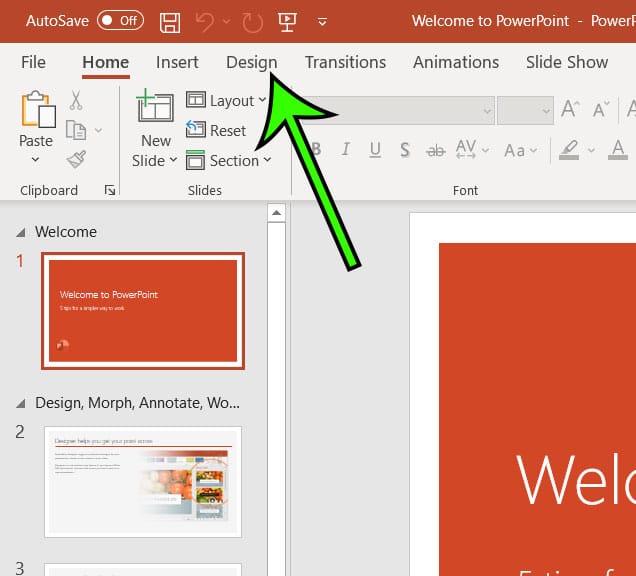Toggle the AutoSave switch
The width and height of the screenshot is (636, 576).
tap(120, 21)
